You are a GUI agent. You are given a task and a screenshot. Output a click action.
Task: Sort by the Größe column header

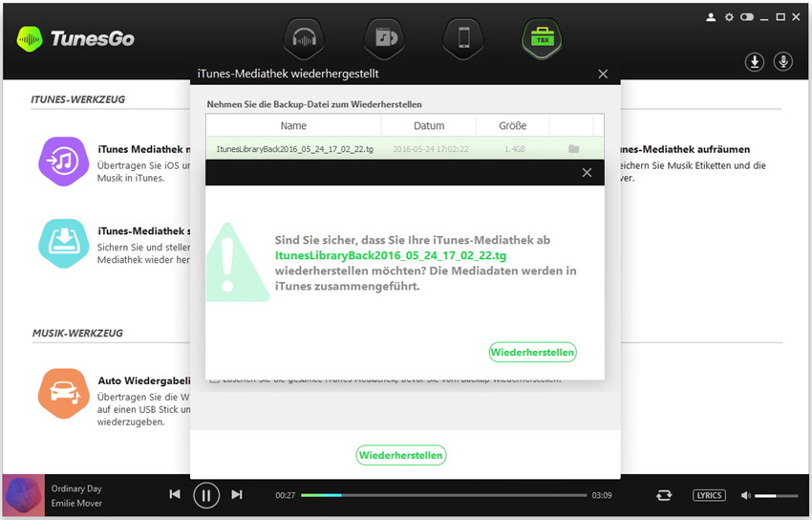coord(513,126)
